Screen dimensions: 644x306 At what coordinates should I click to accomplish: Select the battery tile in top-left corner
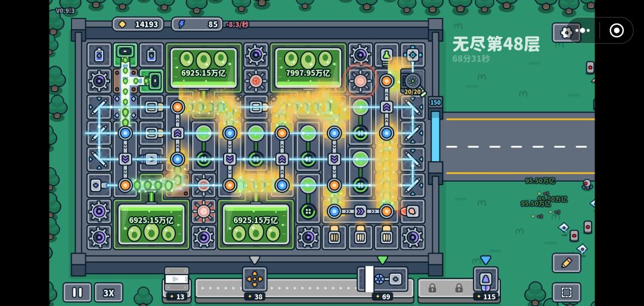pos(99,55)
